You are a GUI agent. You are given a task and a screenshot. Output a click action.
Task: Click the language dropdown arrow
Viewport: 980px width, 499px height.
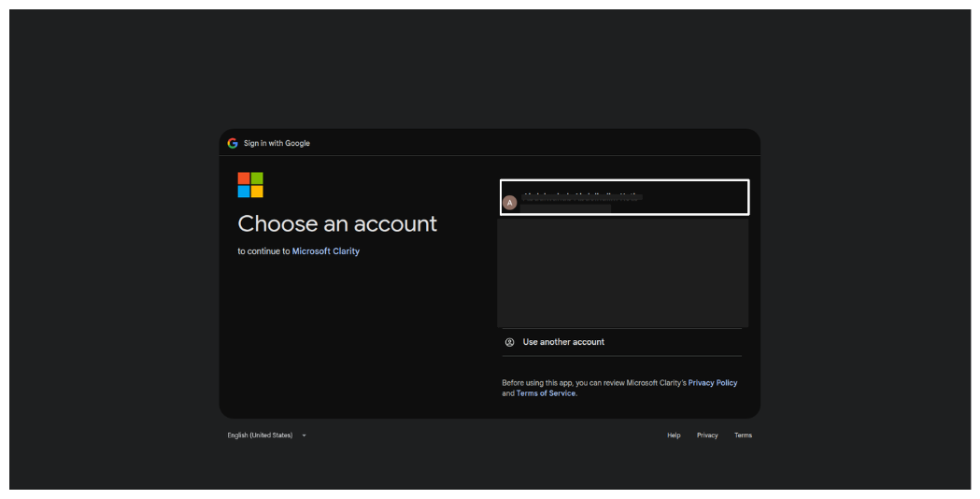click(x=305, y=435)
